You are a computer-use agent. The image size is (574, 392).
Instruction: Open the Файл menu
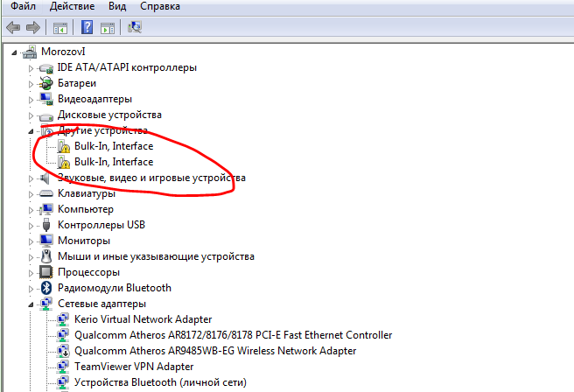click(23, 6)
